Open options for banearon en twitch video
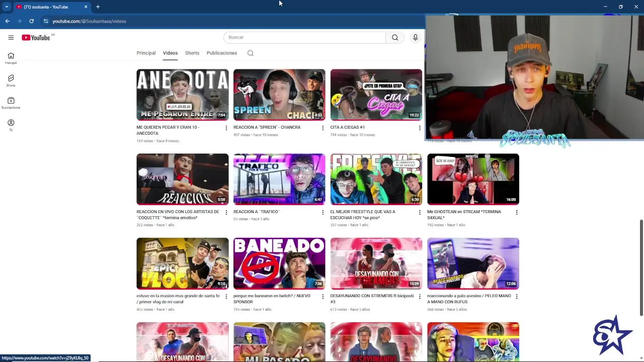 point(323,296)
